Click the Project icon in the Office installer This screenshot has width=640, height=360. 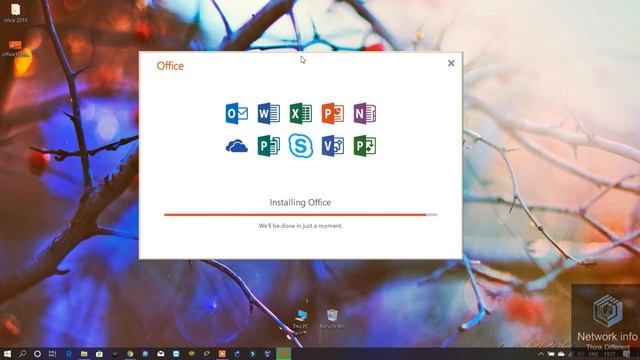coord(365,146)
